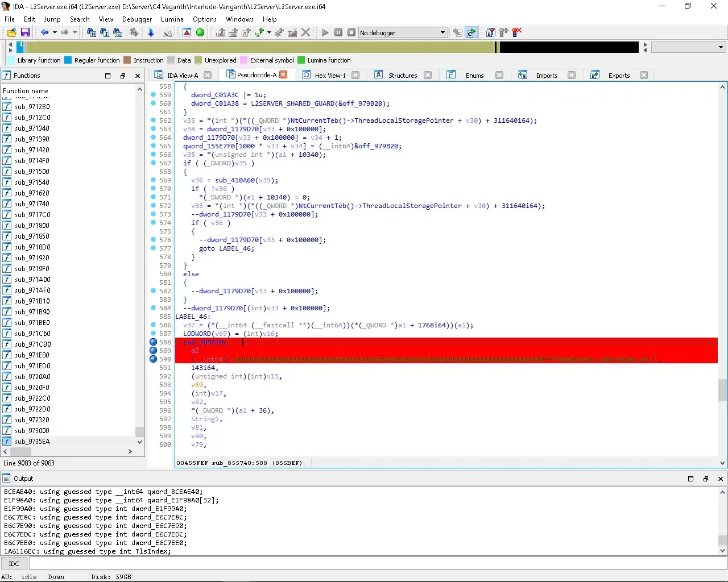728x582 pixels.
Task: Toggle the breakpoint dot on line 559
Action: pos(154,95)
